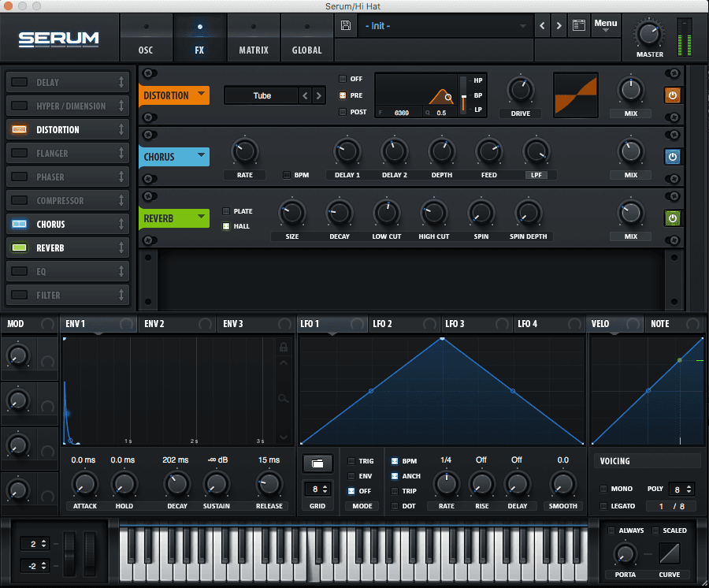Enable Chorus BPM sync checkbox
This screenshot has width=709, height=588.
(286, 175)
